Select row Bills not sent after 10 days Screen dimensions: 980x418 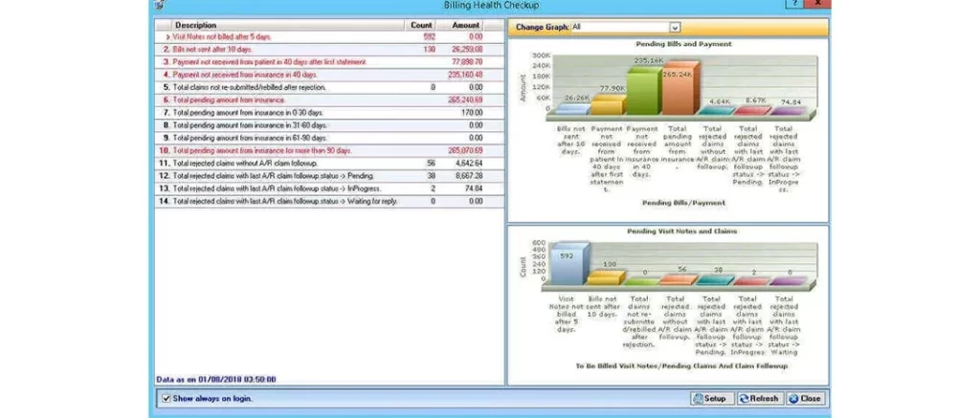coord(329,50)
